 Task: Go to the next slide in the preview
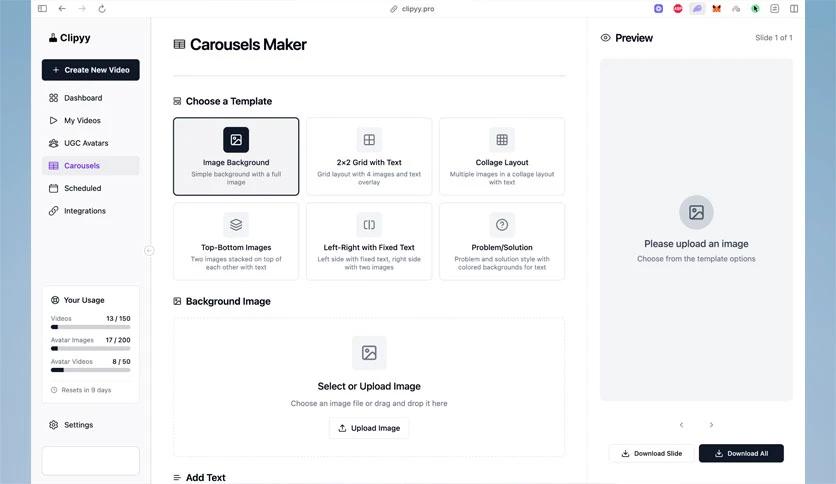(x=711, y=425)
